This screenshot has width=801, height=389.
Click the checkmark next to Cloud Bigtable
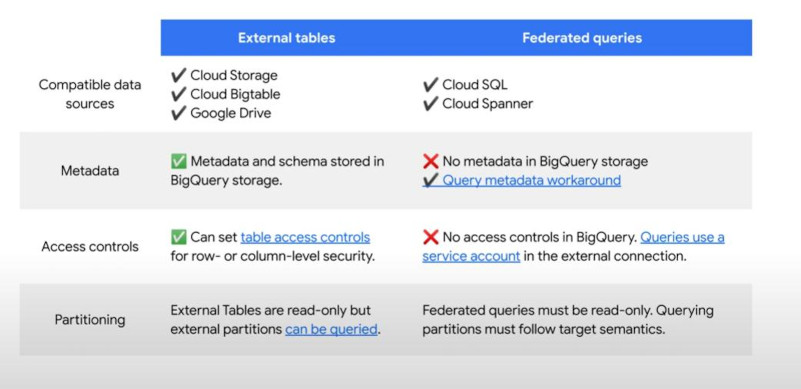(x=178, y=94)
